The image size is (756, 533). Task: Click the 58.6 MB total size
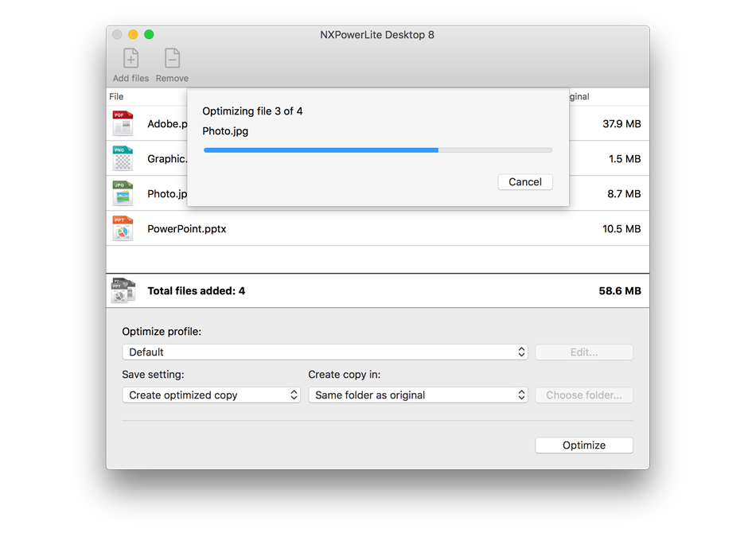[x=620, y=291]
